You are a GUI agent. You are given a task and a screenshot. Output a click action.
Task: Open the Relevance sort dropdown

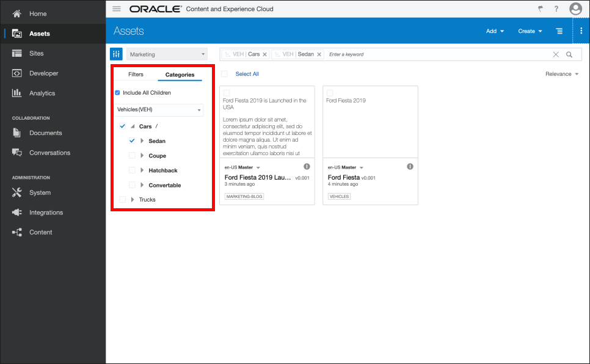point(562,74)
